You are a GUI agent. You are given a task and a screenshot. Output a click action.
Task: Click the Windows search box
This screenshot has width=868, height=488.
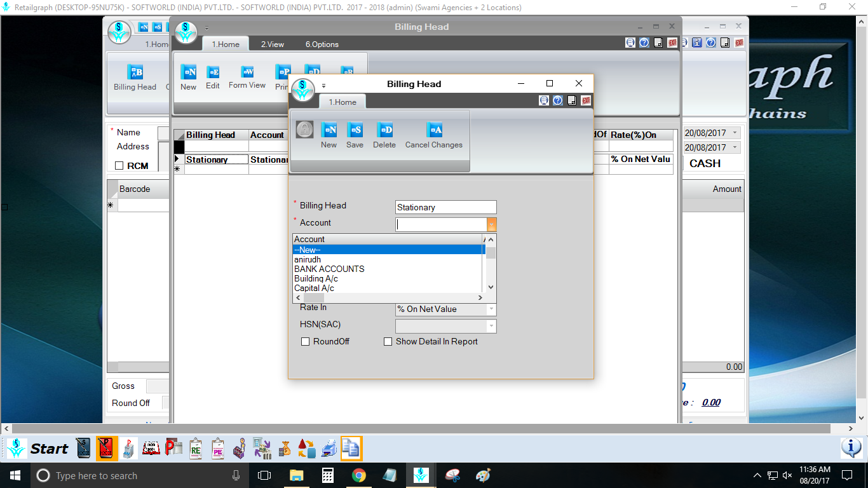(x=139, y=475)
